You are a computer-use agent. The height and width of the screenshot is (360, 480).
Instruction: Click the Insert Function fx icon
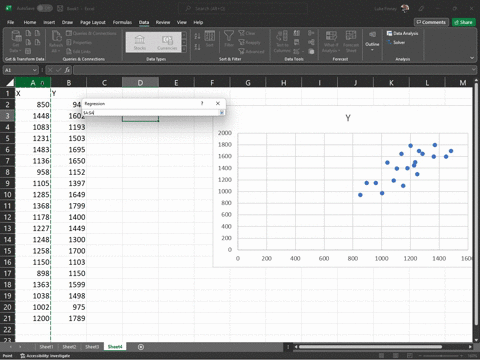click(x=67, y=70)
